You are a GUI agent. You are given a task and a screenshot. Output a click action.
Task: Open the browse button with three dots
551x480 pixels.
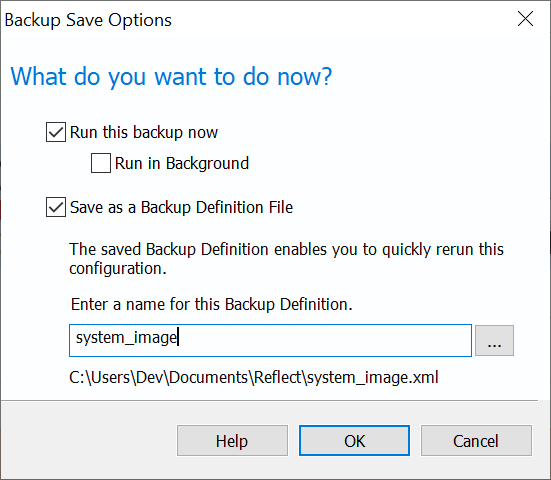pos(494,340)
